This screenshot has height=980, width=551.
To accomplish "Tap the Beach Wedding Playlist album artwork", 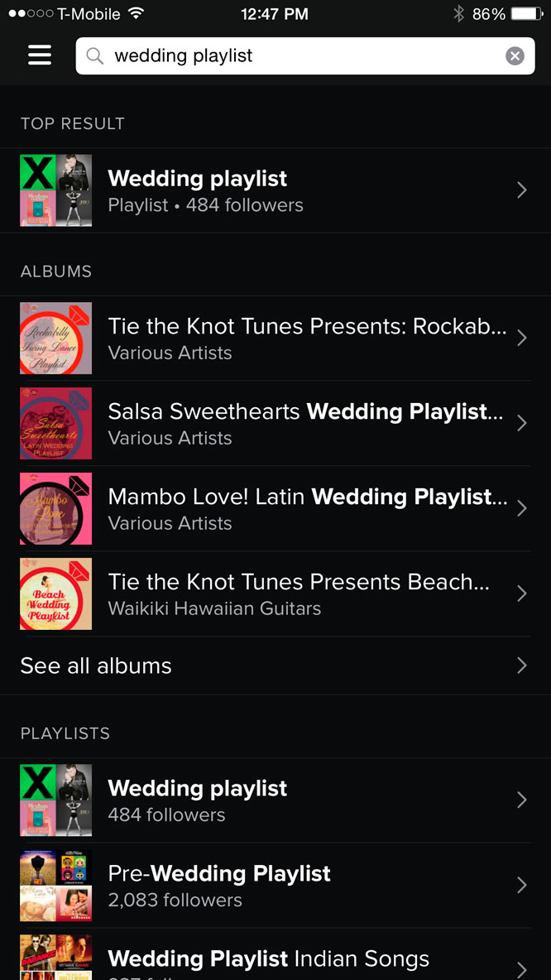I will pos(55,593).
